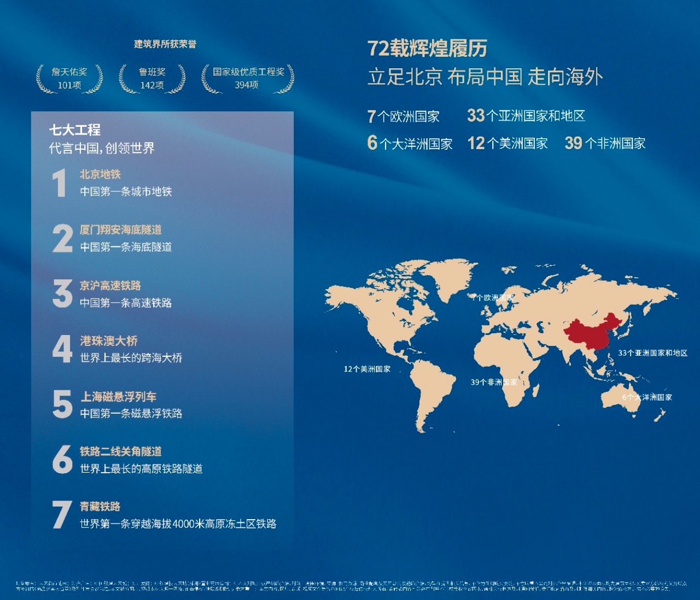The height and width of the screenshot is (600, 700).
Task: Click the 39个非洲国家 statistic at top
Action: coord(605,143)
